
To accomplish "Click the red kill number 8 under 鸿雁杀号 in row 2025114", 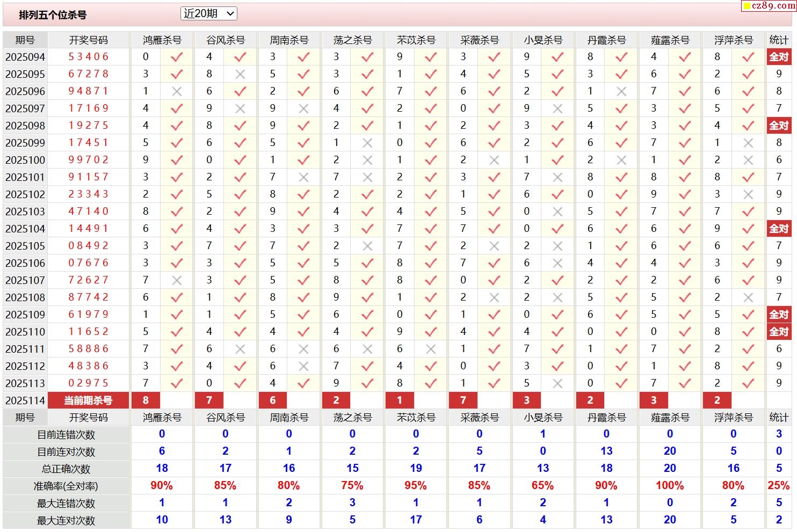I will click(x=146, y=400).
